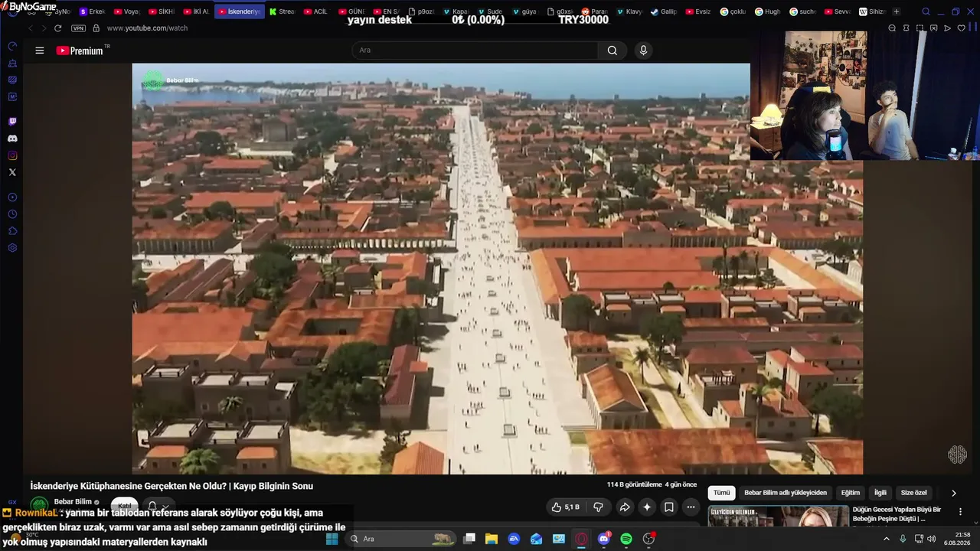Switch to the 'Hugh' Google tab
This screenshot has width=980, height=551.
click(x=768, y=11)
